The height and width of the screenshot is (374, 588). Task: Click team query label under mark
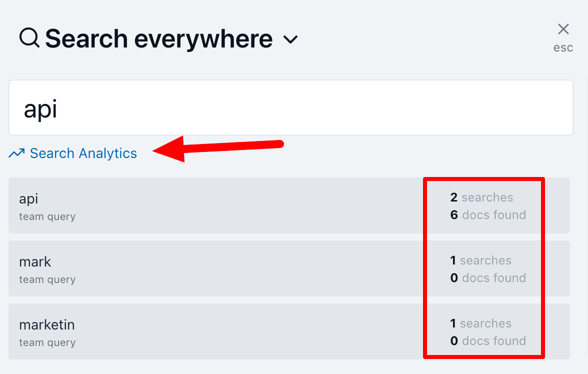coord(47,279)
